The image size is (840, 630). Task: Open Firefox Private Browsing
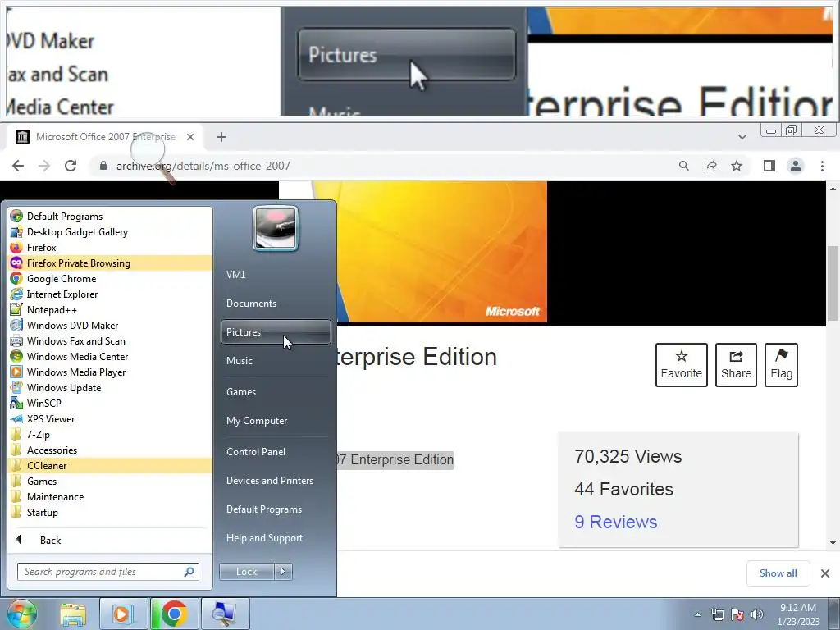(111, 263)
